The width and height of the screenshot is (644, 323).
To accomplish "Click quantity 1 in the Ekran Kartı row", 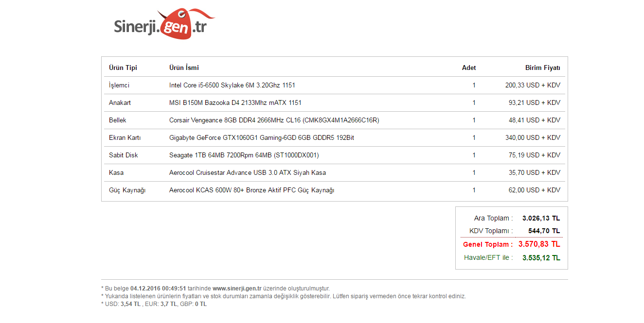I will point(474,137).
